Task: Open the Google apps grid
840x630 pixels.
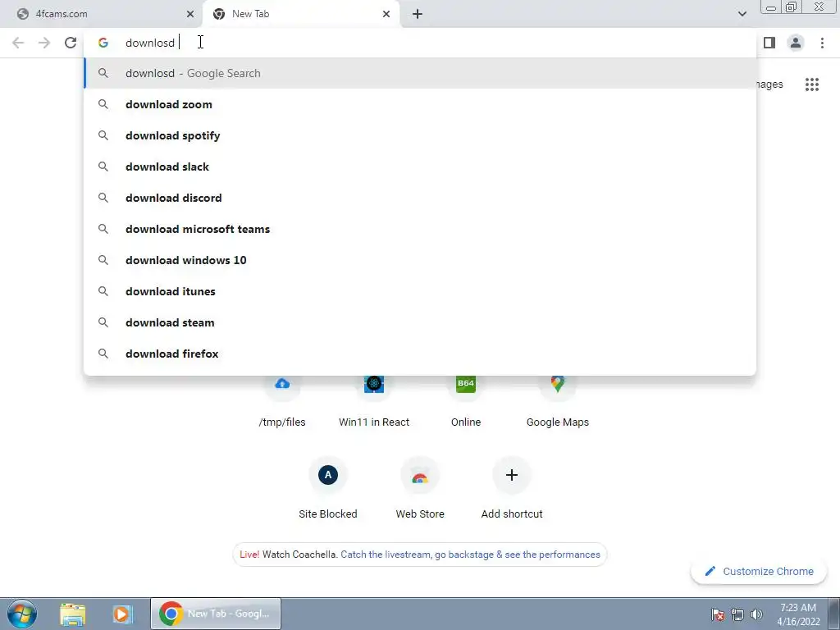Action: pos(812,84)
